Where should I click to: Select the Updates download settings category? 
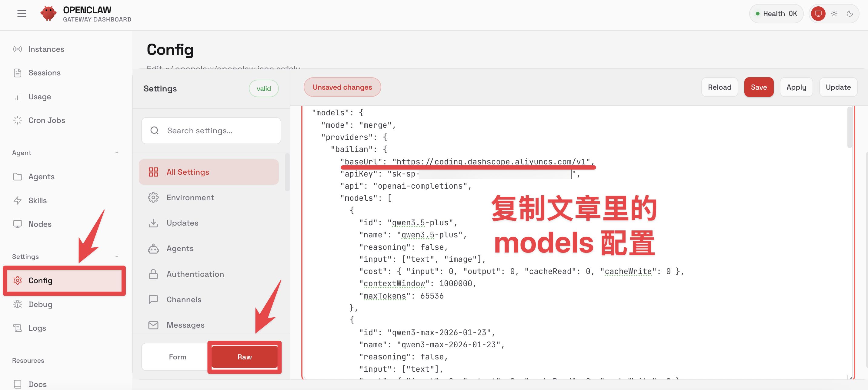(182, 223)
